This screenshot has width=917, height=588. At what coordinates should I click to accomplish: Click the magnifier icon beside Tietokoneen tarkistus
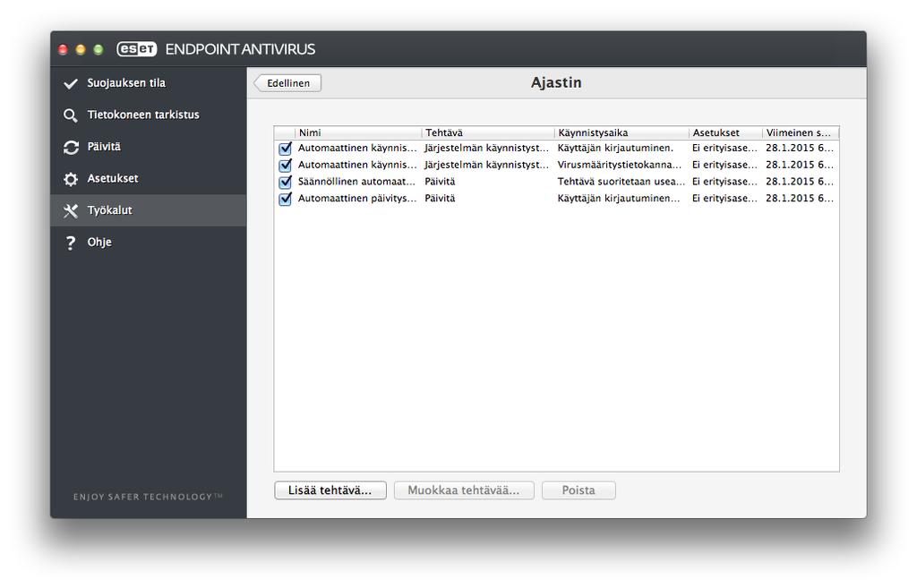[x=71, y=115]
